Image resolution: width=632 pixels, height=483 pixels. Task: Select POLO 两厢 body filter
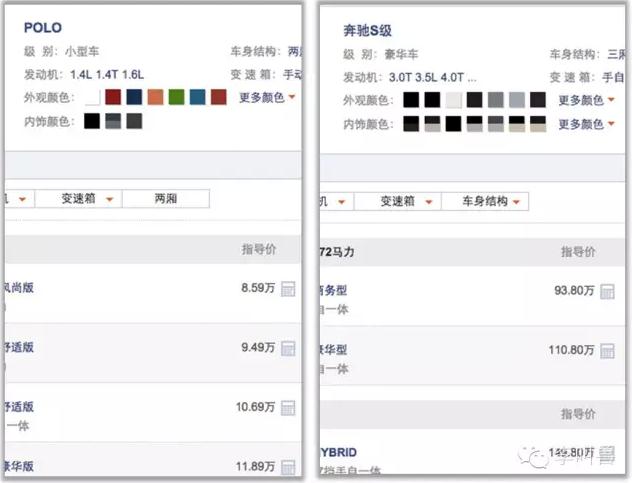(166, 199)
